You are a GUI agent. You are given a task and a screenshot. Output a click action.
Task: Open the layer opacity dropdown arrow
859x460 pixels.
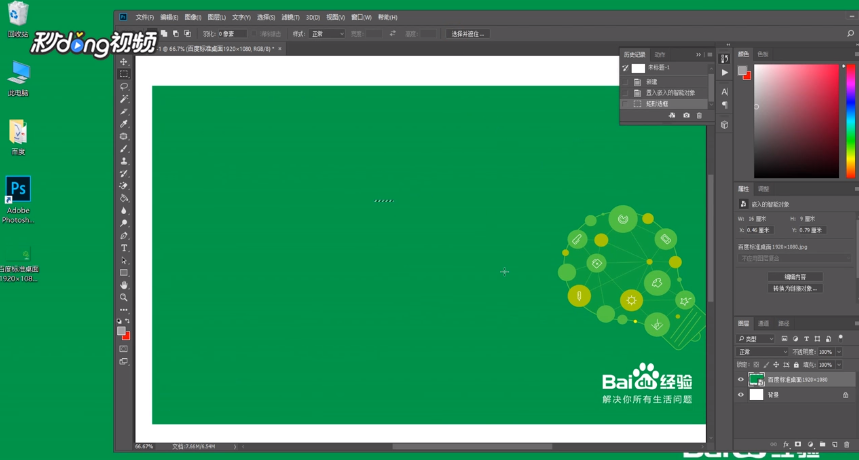click(839, 352)
